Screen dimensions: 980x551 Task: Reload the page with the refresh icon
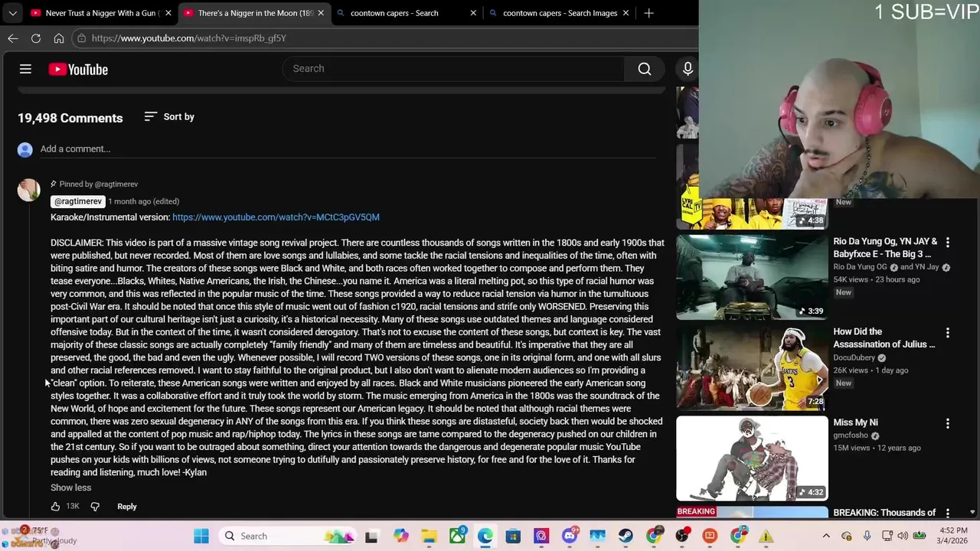click(36, 38)
